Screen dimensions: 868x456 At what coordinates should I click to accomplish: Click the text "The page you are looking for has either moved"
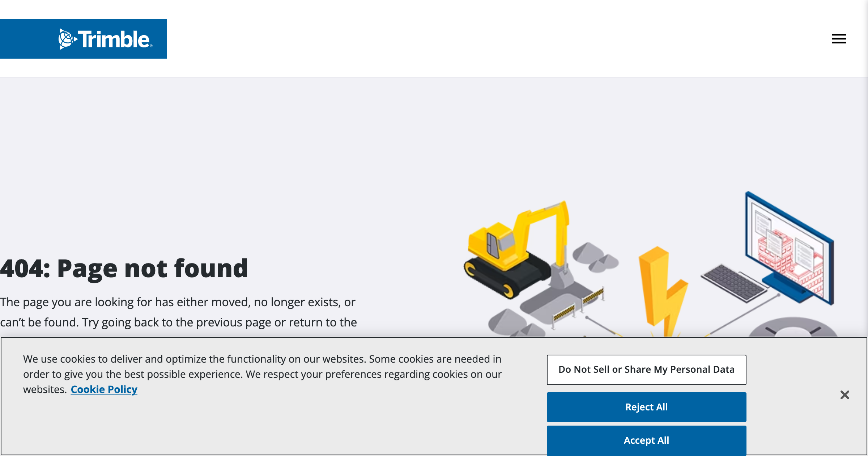click(x=125, y=302)
